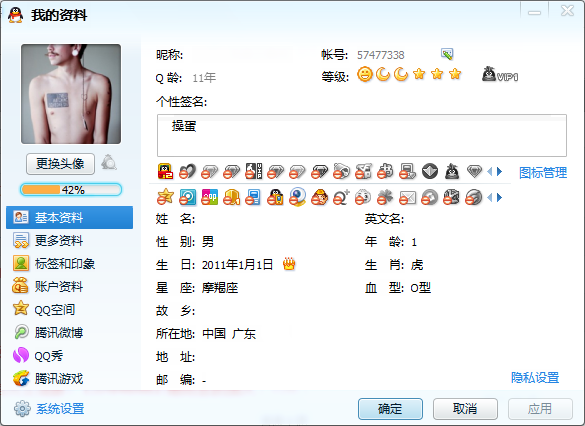Show next icons in first service row
This screenshot has width=585, height=426.
click(500, 172)
